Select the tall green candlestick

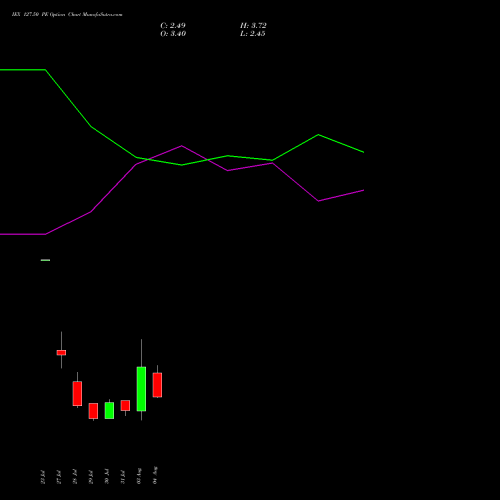(x=141, y=389)
